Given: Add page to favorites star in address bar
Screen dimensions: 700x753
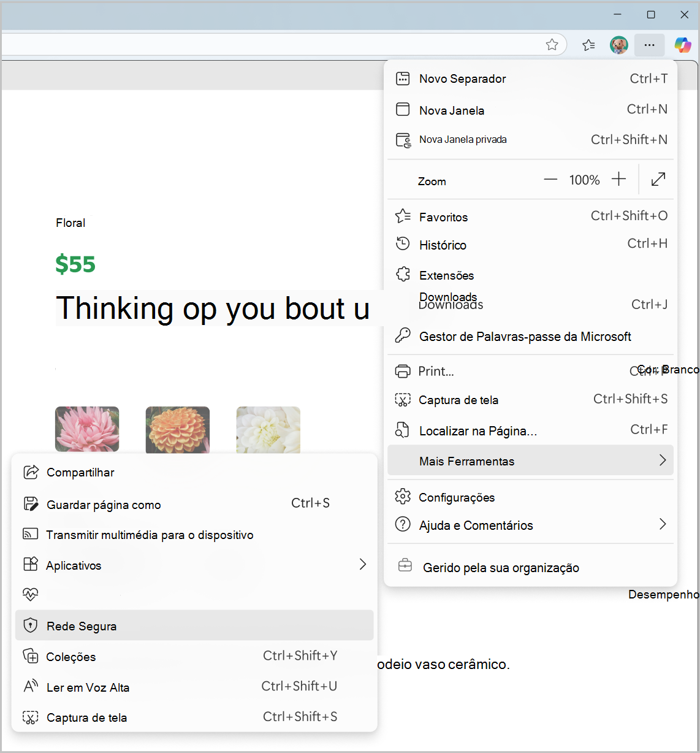Looking at the screenshot, I should click(x=552, y=45).
